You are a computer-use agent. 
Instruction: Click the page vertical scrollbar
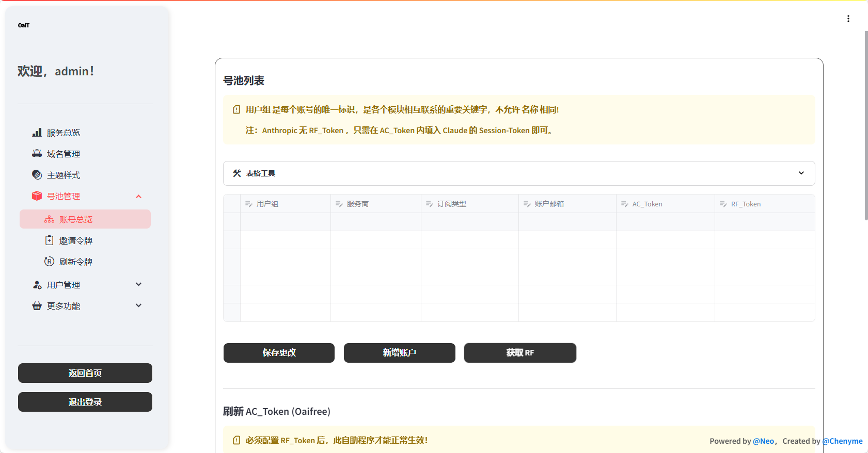coord(866,125)
